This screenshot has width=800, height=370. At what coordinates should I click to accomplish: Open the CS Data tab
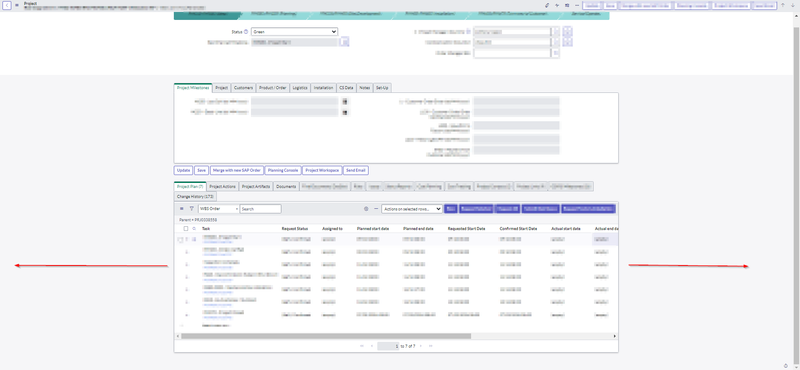point(346,88)
